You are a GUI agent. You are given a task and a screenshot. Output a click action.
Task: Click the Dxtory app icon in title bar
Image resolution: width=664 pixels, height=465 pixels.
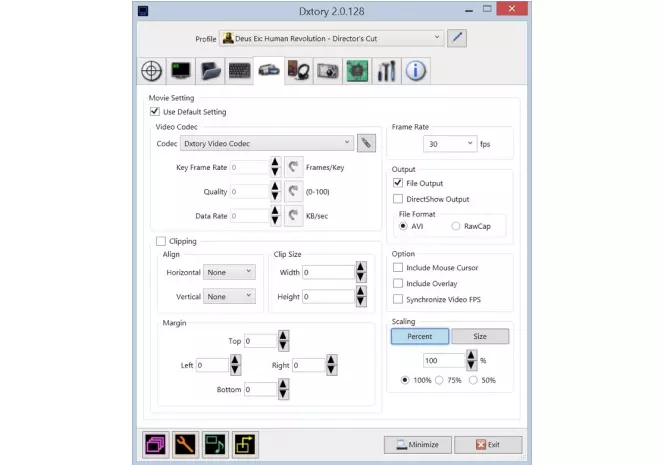pos(143,11)
